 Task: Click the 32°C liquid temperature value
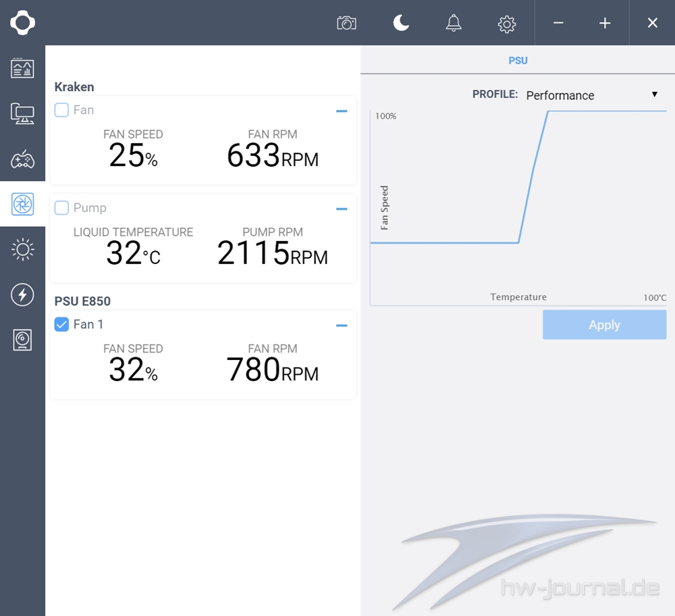(133, 253)
